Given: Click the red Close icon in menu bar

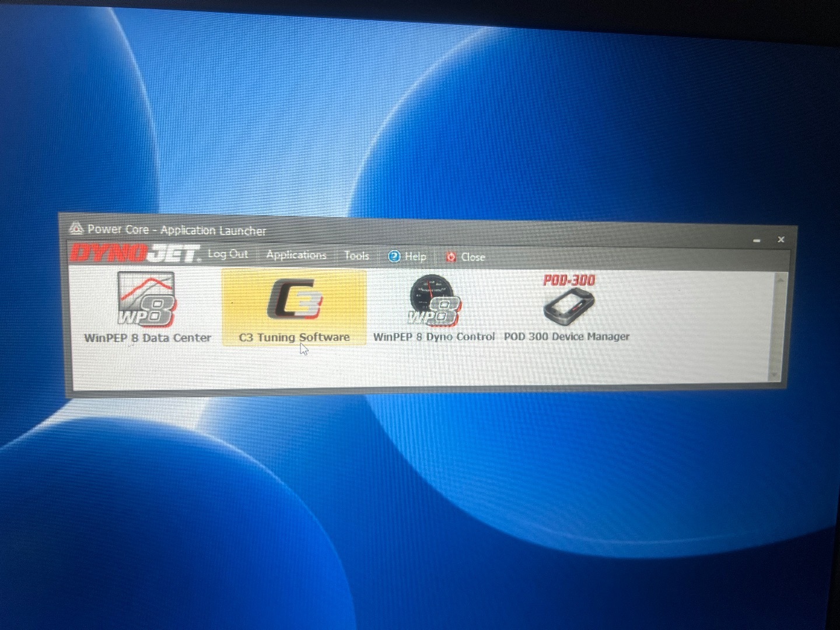Looking at the screenshot, I should pos(450,257).
